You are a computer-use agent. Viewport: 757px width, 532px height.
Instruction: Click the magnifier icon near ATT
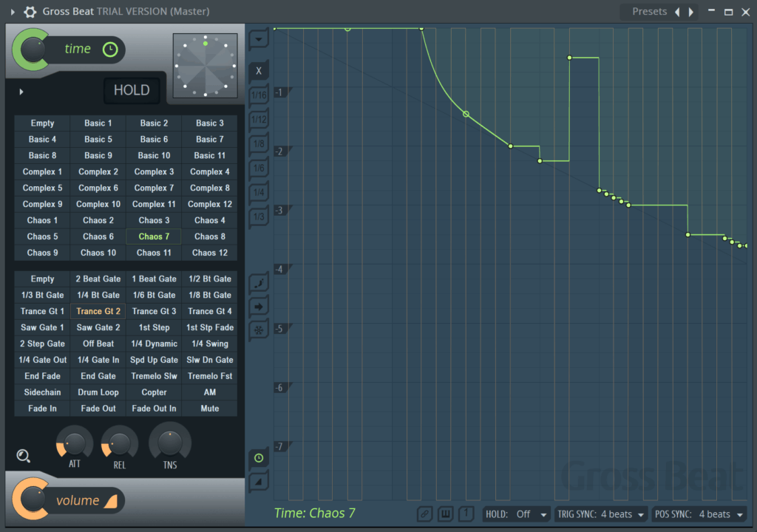tap(23, 456)
